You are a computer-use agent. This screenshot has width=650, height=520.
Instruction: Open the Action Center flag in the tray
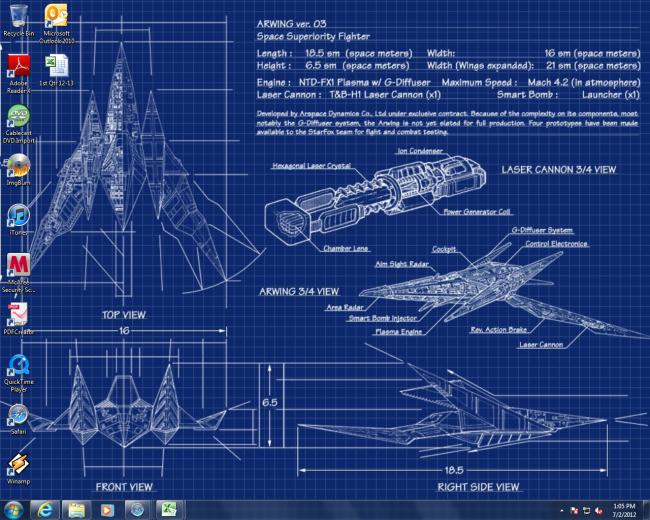[574, 510]
